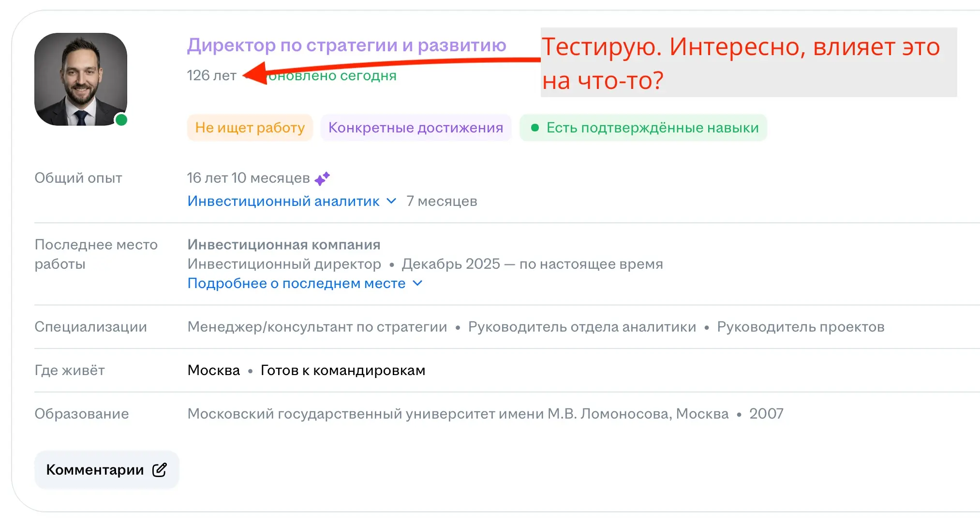
Task: Open the Комментарии button
Action: (106, 470)
